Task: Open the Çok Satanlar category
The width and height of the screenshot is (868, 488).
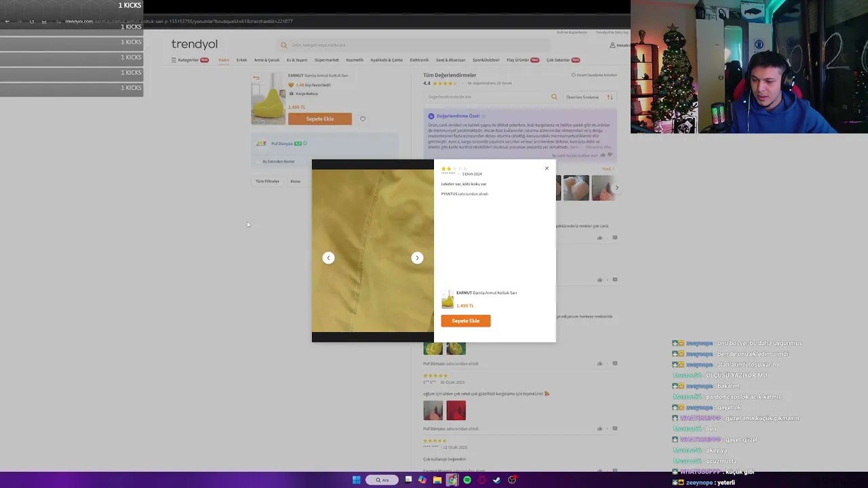Action: pos(564,60)
